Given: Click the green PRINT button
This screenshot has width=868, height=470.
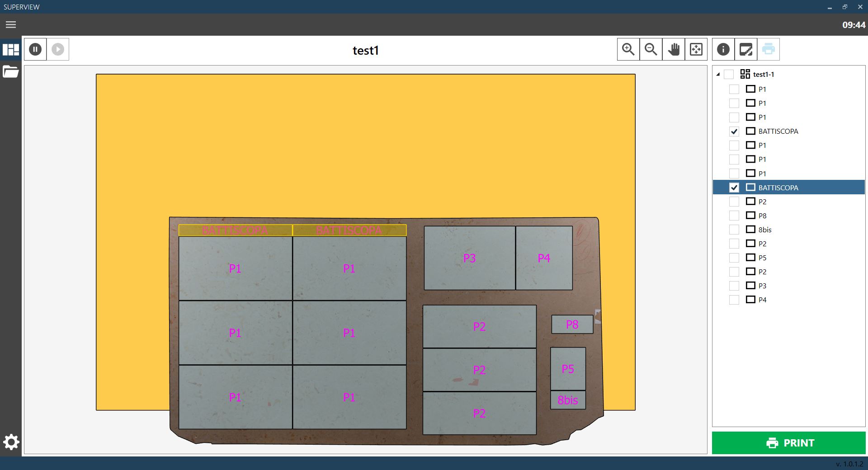Looking at the screenshot, I should (x=789, y=443).
